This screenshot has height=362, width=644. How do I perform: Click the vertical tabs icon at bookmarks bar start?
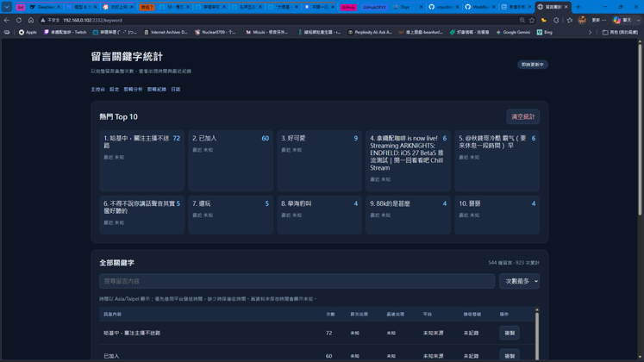[x=7, y=32]
